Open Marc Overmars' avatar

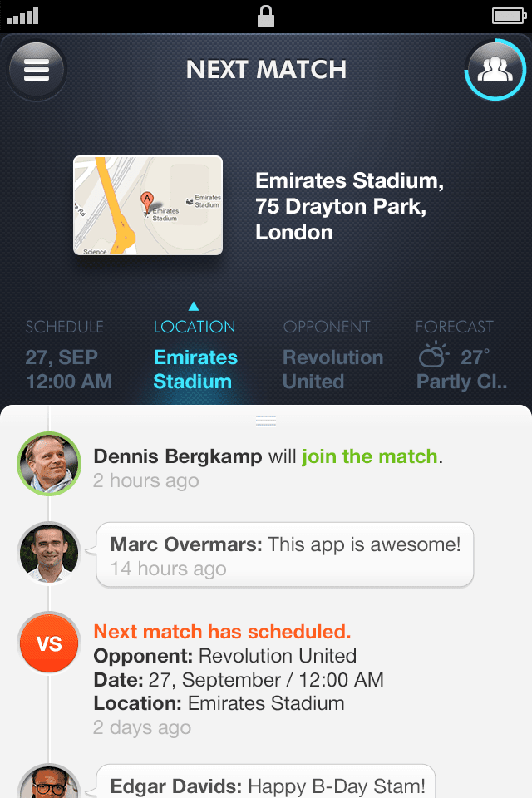49,553
